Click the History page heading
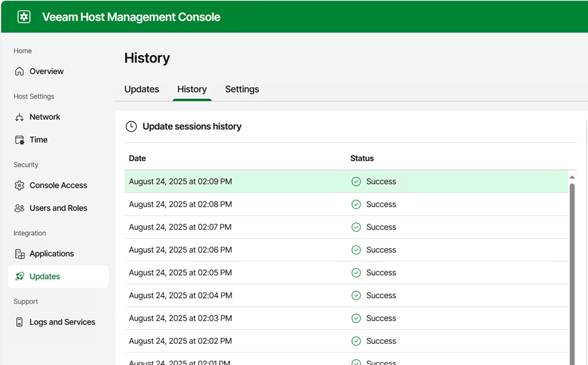 coord(147,58)
